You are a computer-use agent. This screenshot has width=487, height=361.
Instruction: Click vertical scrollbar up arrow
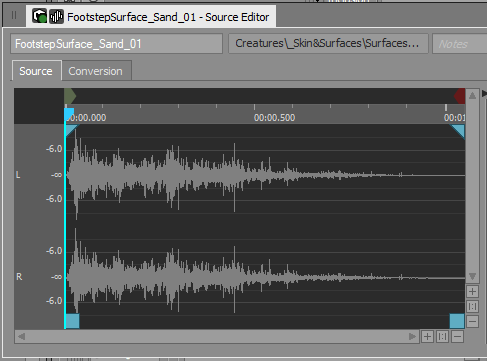click(472, 96)
